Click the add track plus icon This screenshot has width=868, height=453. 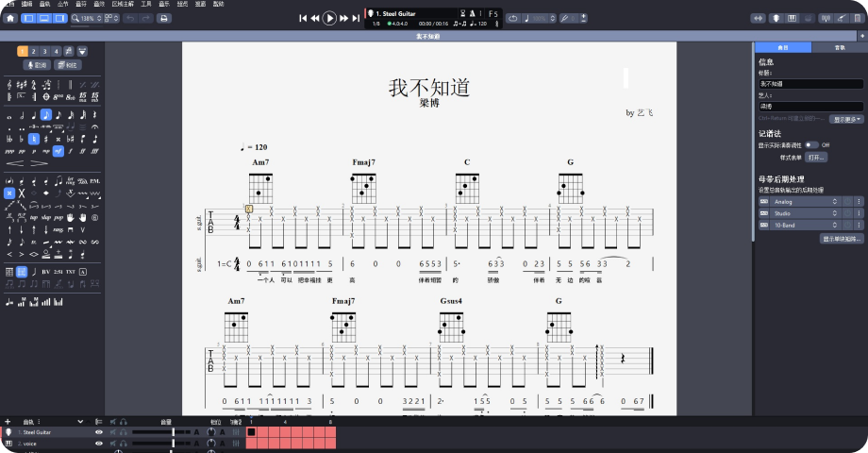click(x=8, y=421)
